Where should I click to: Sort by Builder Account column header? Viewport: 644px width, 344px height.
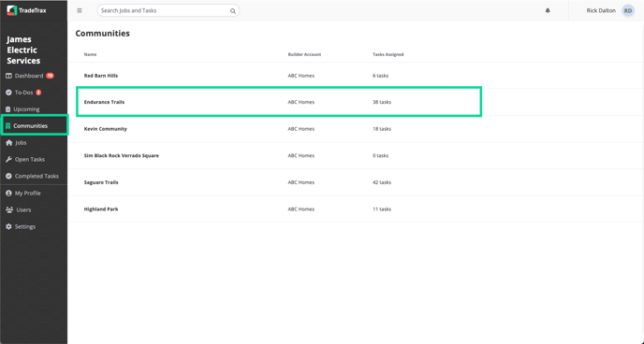304,54
